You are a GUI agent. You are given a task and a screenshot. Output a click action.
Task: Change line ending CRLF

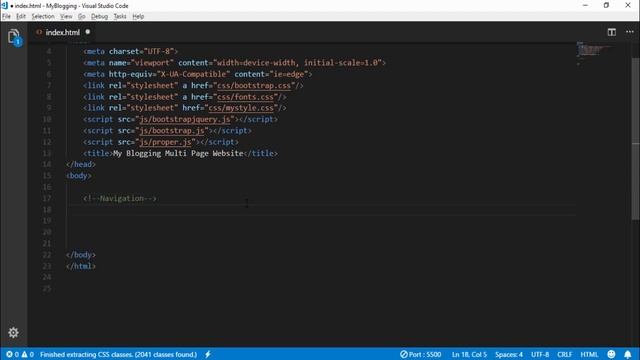pos(564,354)
